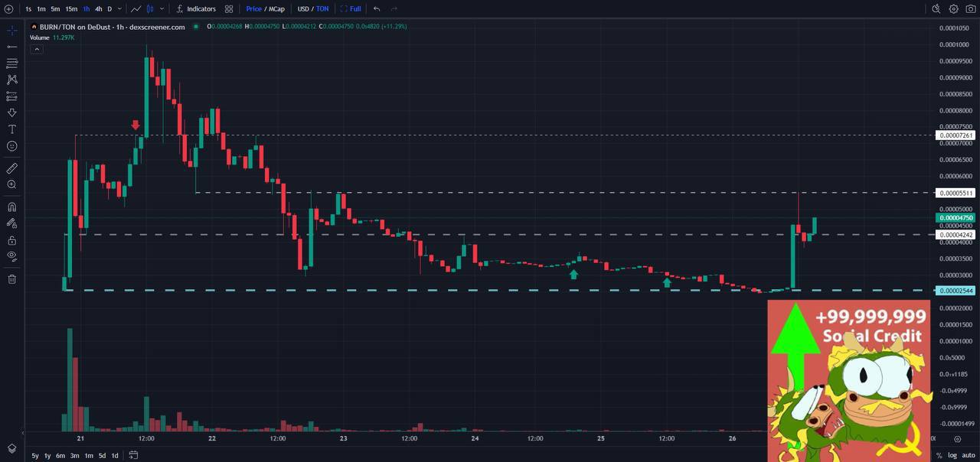Click the 0.00007261 price line label
Viewport: 980px width, 462px height.
956,135
